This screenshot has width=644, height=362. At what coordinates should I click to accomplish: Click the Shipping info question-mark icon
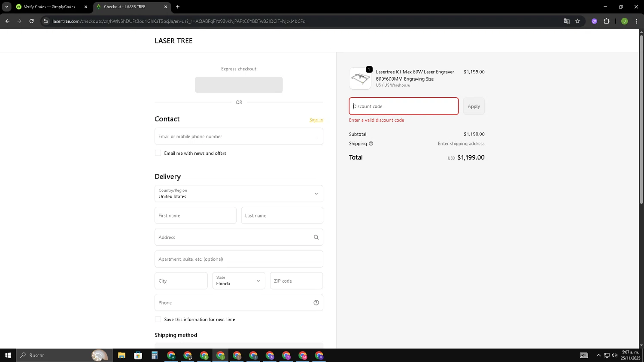coord(371,144)
